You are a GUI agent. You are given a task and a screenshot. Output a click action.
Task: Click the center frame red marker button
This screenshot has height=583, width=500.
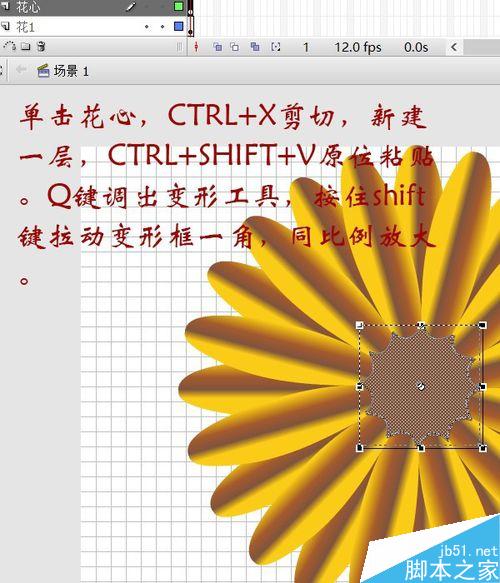[196, 47]
